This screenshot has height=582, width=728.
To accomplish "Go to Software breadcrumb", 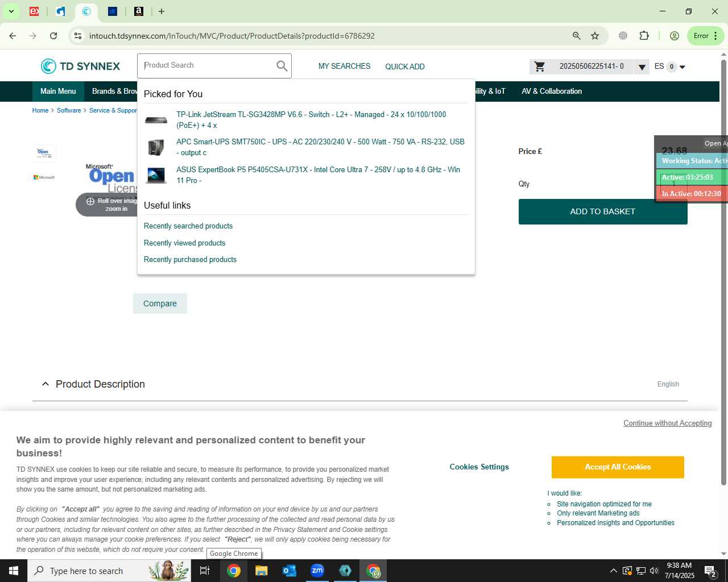I will pos(69,110).
